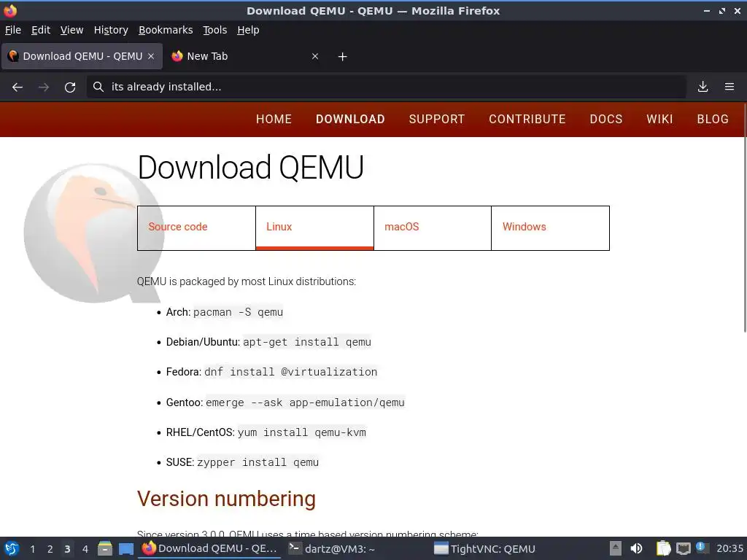Open the Bookmarks menu
The image size is (747, 560).
tap(166, 30)
